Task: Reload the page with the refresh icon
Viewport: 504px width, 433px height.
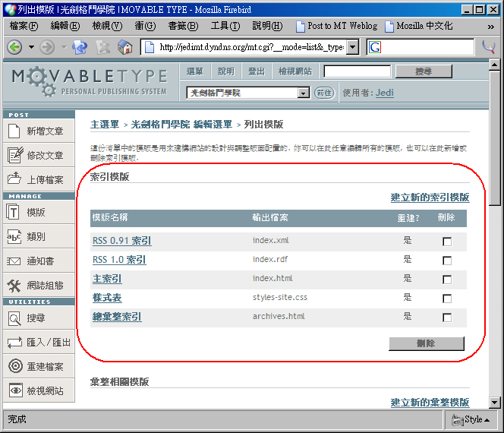Action: [80, 47]
